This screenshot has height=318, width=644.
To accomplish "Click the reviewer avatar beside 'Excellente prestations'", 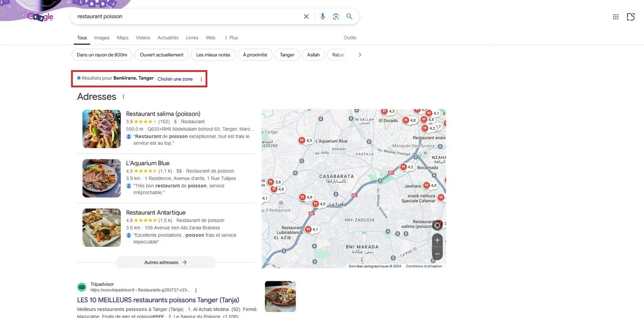I will click(x=129, y=235).
